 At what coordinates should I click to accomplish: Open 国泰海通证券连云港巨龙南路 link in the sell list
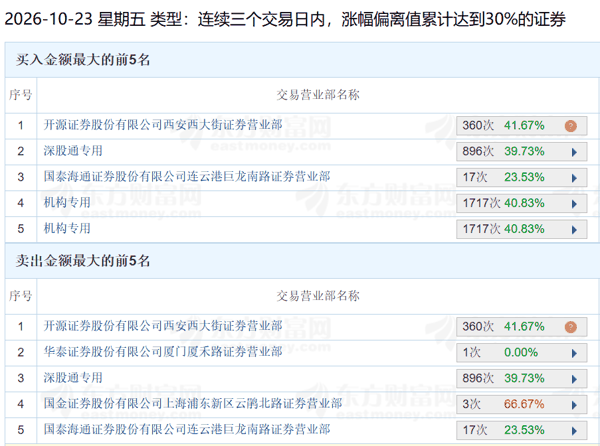pyautogui.click(x=187, y=429)
